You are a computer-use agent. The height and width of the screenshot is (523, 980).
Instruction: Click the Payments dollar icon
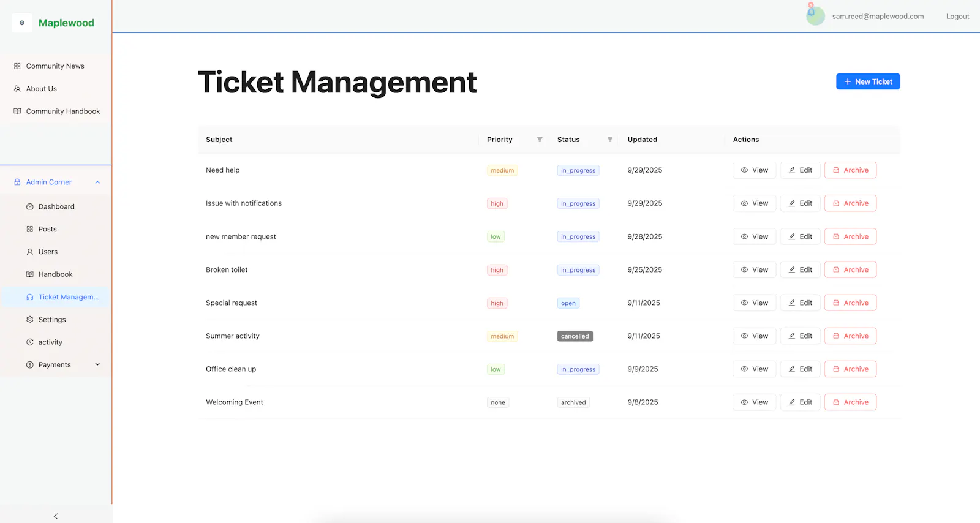[x=29, y=365]
